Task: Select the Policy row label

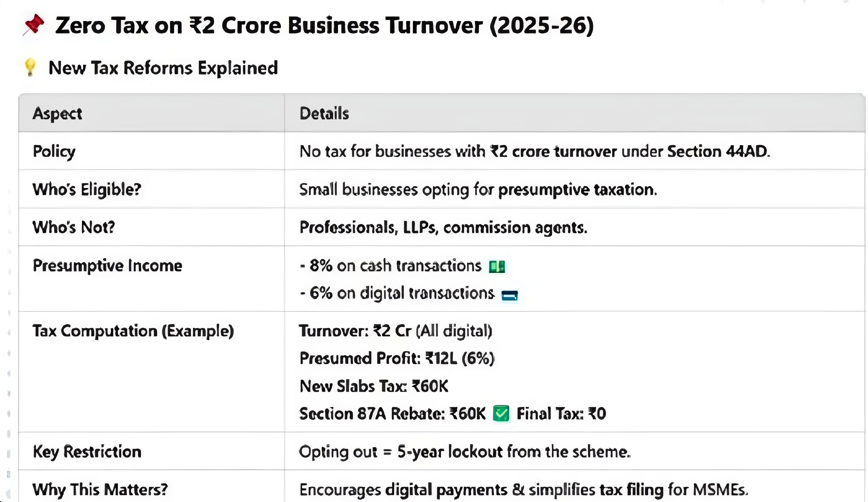Action: pyautogui.click(x=54, y=151)
